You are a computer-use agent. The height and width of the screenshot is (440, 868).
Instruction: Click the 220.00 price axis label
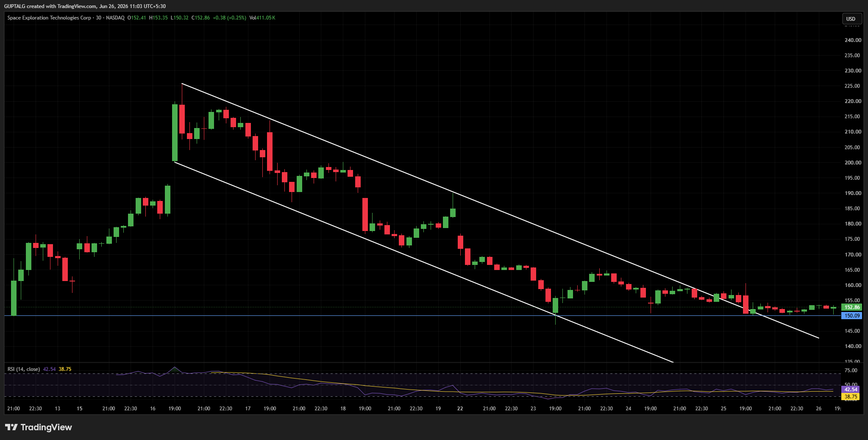[853, 101]
